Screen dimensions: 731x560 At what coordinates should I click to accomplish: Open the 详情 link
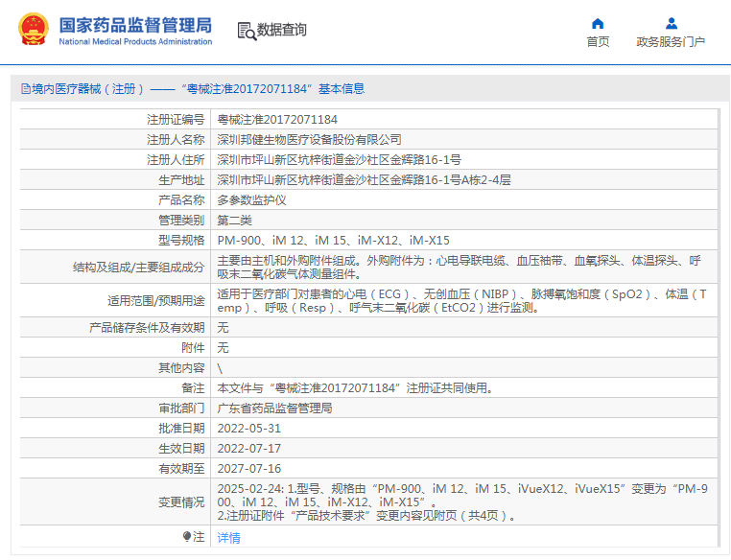pos(229,538)
